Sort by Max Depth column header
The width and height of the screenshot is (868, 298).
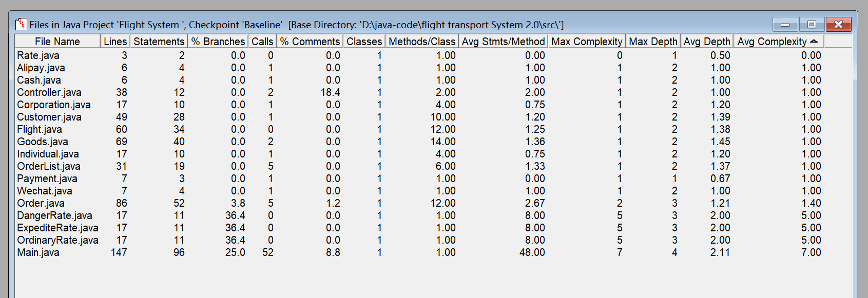click(653, 42)
